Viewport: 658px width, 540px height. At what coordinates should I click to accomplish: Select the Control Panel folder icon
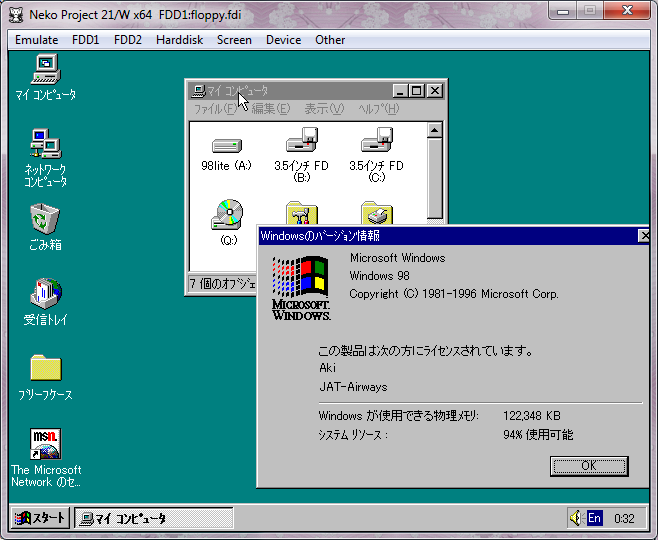pos(302,213)
